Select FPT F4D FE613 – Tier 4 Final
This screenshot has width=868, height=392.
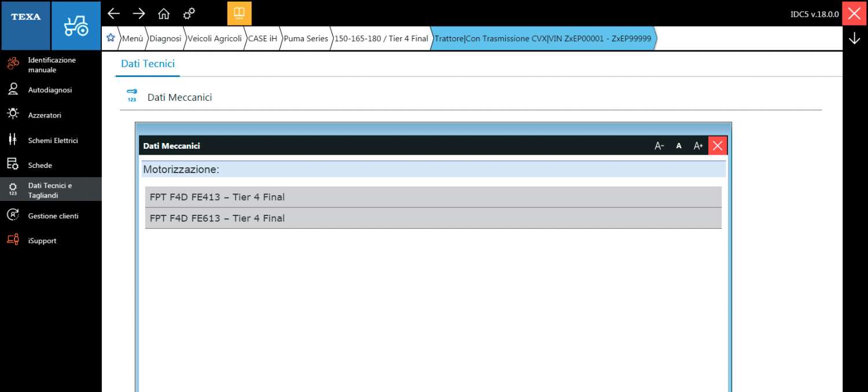[433, 218]
